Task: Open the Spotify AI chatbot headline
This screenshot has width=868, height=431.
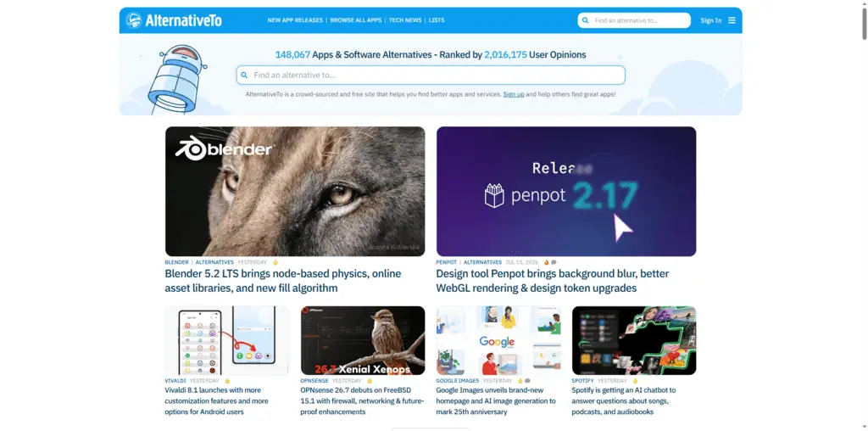Action: point(624,401)
